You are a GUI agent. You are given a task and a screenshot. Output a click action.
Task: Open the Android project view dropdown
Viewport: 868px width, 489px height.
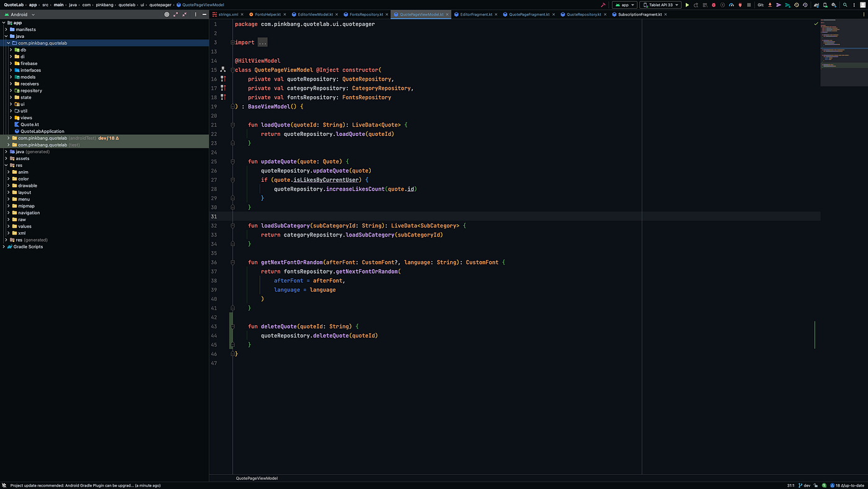point(19,14)
